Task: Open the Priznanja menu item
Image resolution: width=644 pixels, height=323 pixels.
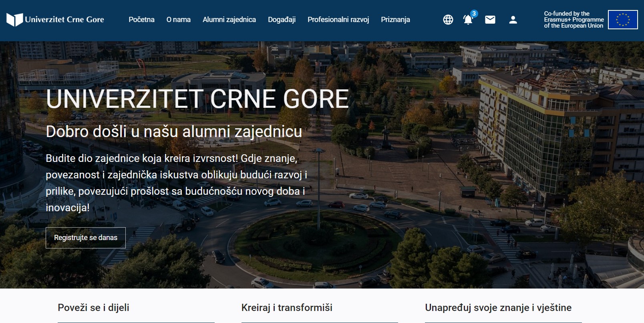Action: (x=395, y=20)
